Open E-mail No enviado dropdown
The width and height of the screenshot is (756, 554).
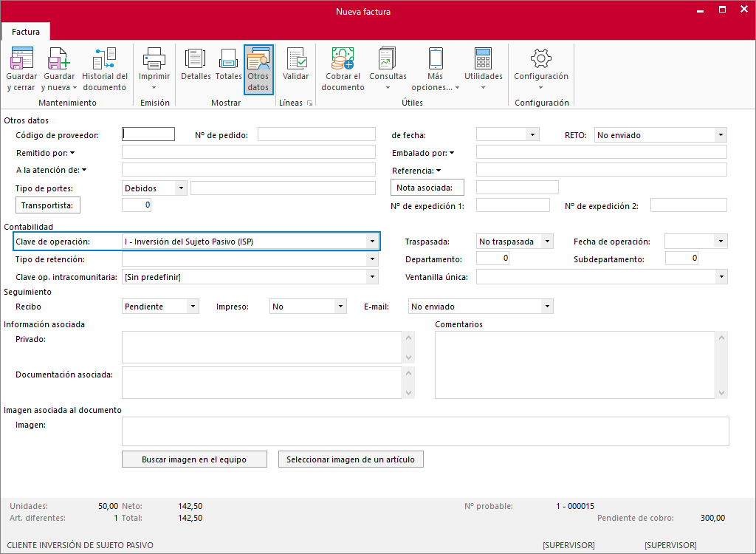(x=547, y=307)
